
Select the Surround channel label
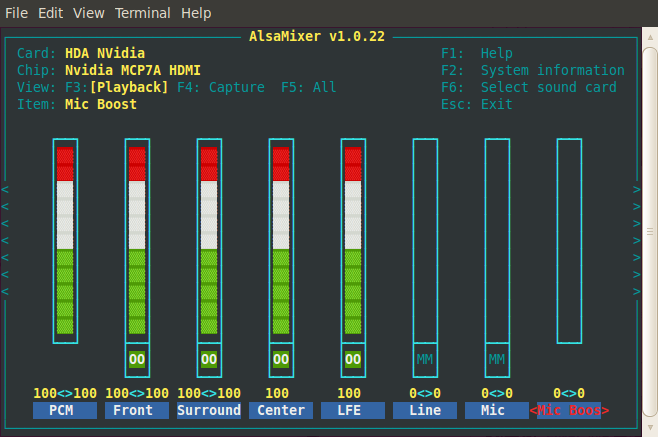tap(209, 410)
